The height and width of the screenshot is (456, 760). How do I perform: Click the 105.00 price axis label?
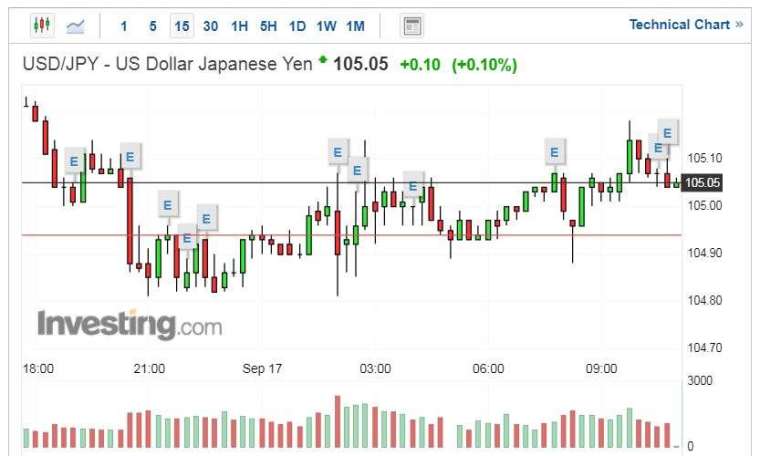[x=704, y=205]
